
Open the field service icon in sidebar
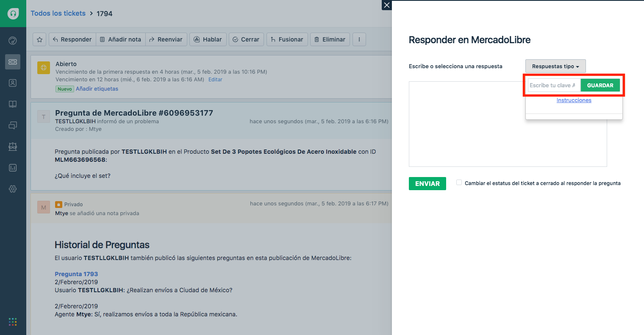pos(13,147)
